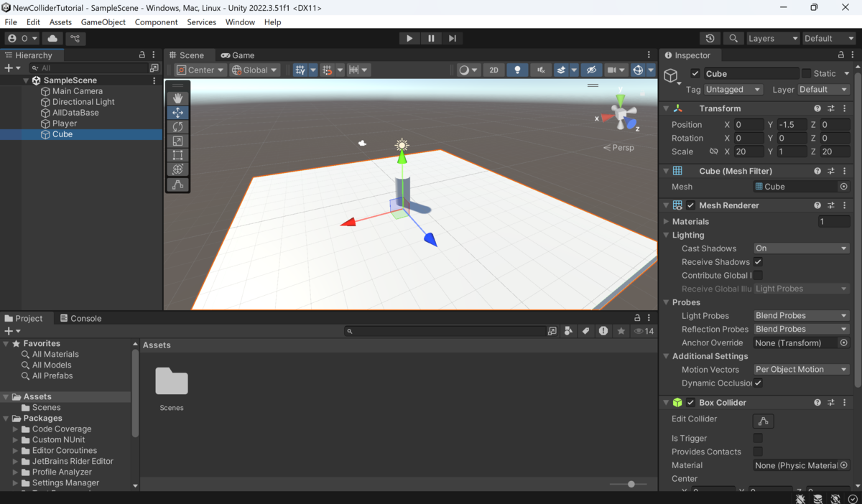The image size is (862, 504).
Task: Select Directional Light in Hierarchy
Action: [83, 102]
